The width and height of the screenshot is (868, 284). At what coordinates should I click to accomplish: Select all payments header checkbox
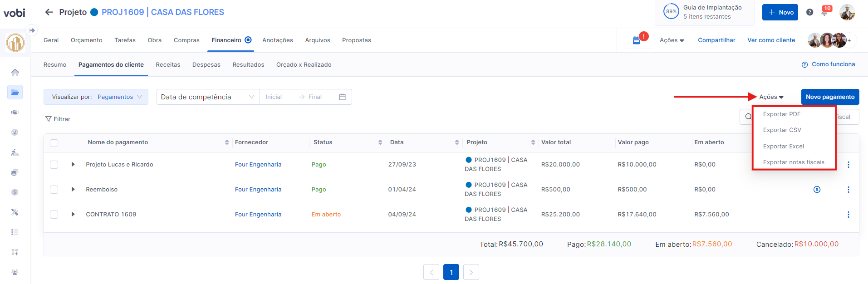click(x=54, y=143)
